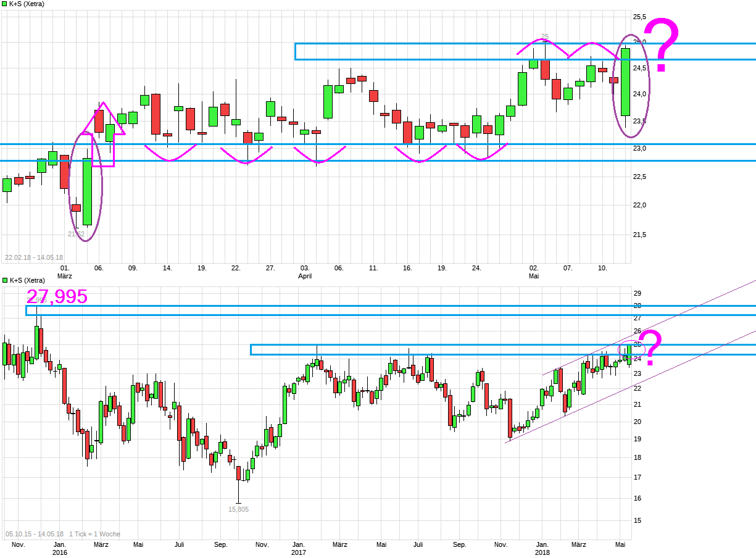Click the '2017' year label on bottom axis
The image size is (756, 558).
point(299,552)
